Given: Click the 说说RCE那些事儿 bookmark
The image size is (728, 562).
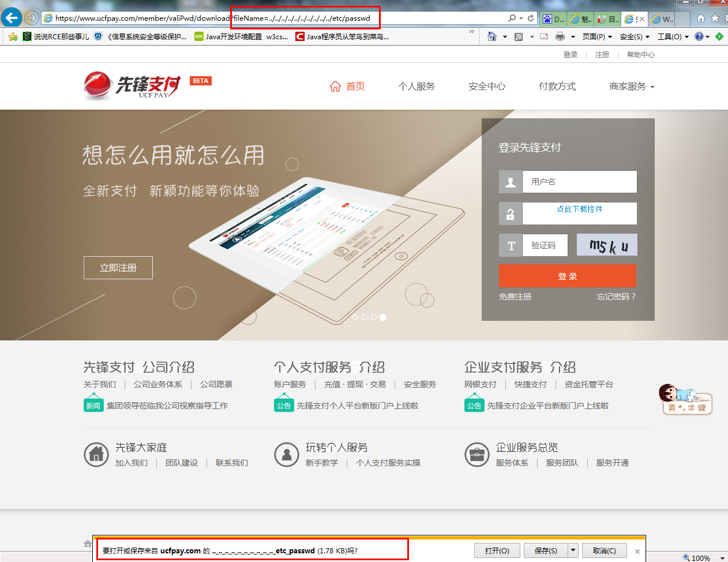Looking at the screenshot, I should (x=56, y=37).
